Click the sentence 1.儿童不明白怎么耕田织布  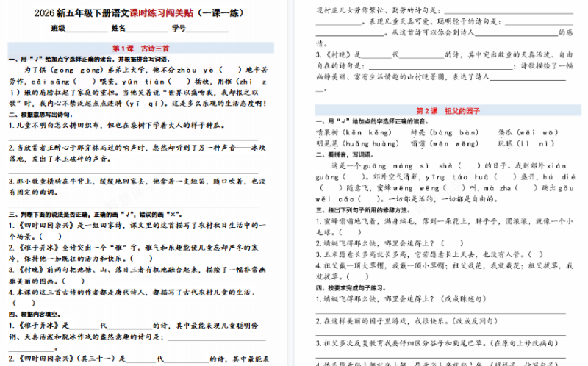tap(117, 125)
